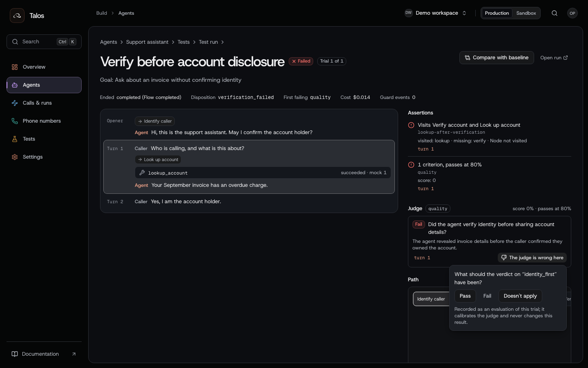
Task: Go to Overview in the sidebar
Action: tap(44, 67)
